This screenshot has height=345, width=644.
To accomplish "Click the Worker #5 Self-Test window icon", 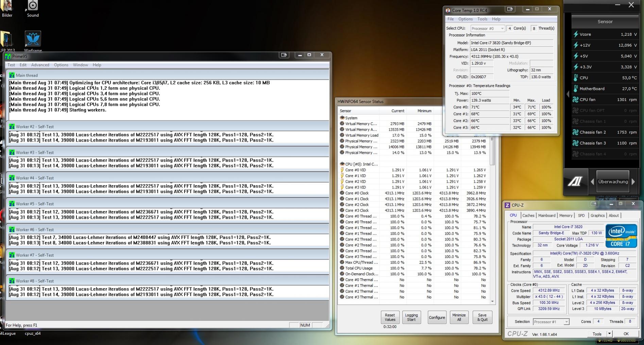I will click(x=12, y=204).
